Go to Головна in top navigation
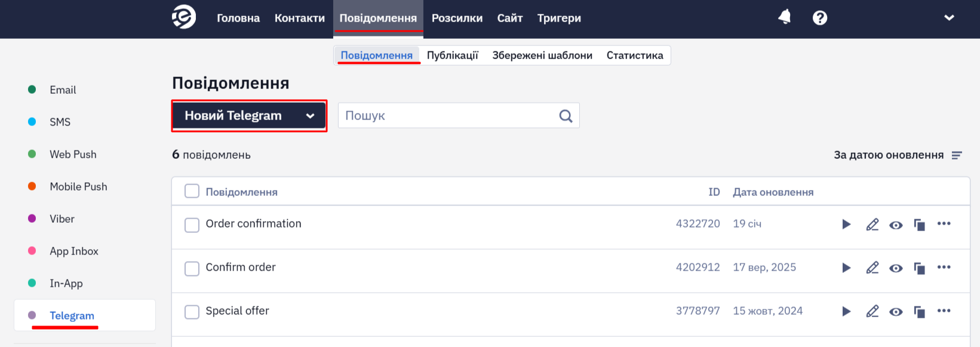The image size is (980, 347). [238, 18]
